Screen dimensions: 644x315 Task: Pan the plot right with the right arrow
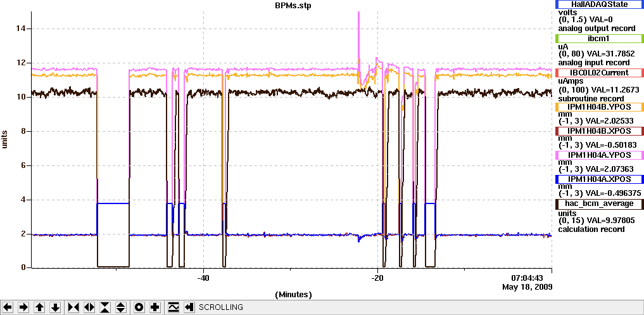coord(24,307)
